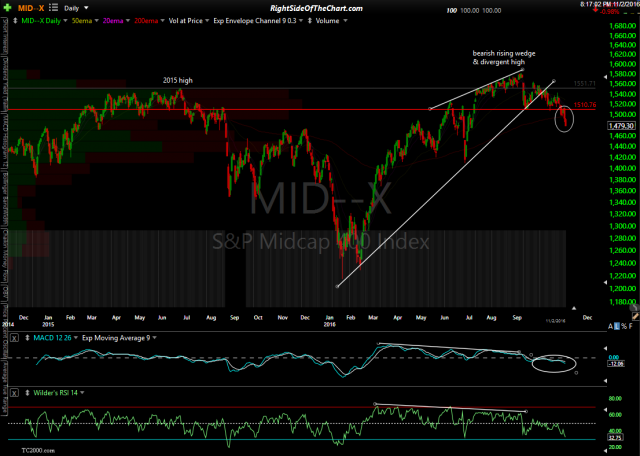Click the 1,680.00 price scale label
Image resolution: width=640 pixels, height=456 pixels.
(x=622, y=26)
